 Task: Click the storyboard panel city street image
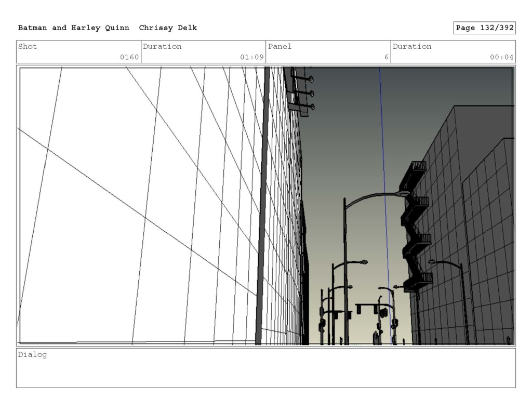click(266, 206)
